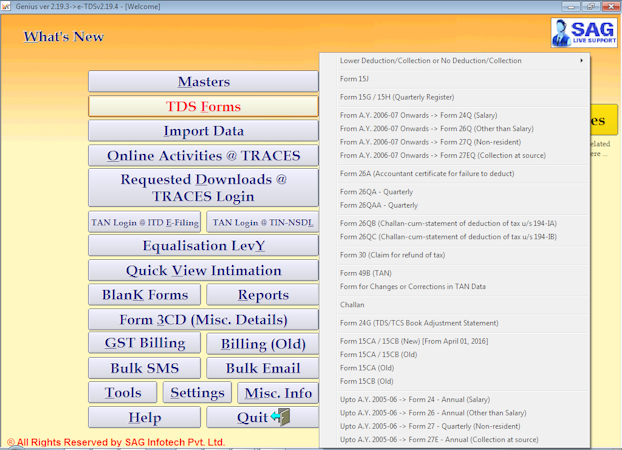Open Form for Changes or Corrections in TAN Data

[x=455, y=287]
